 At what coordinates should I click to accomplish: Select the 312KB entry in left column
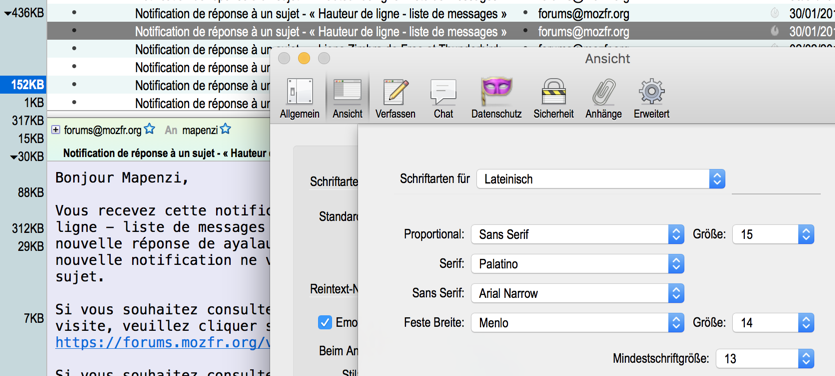tap(28, 228)
